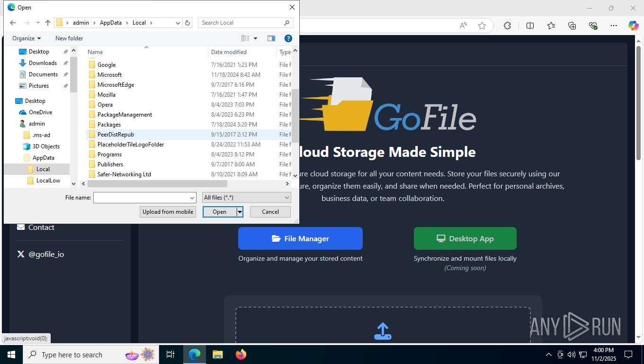Image resolution: width=644 pixels, height=364 pixels.
Task: Open the All files type dropdown
Action: [246, 198]
